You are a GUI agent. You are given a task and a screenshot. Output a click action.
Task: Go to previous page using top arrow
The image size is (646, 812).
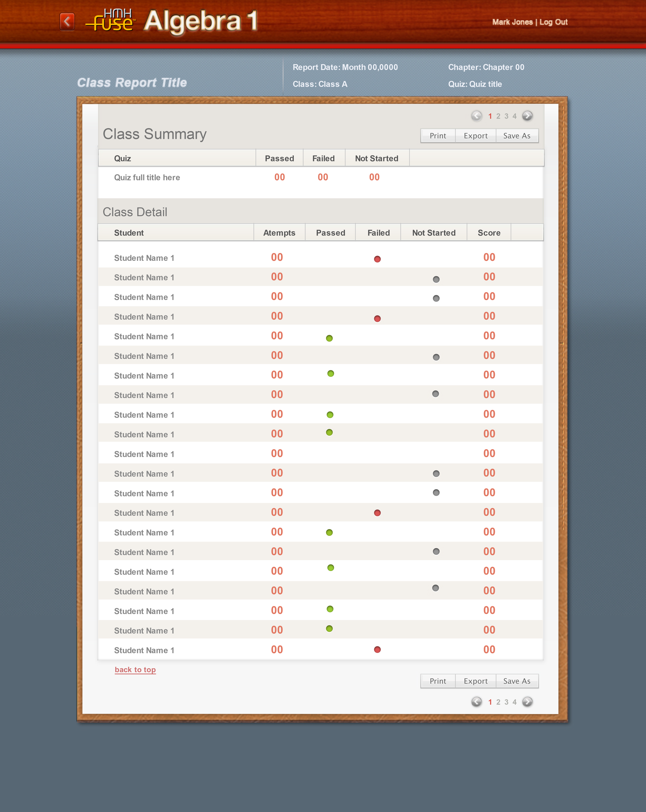pyautogui.click(x=476, y=116)
